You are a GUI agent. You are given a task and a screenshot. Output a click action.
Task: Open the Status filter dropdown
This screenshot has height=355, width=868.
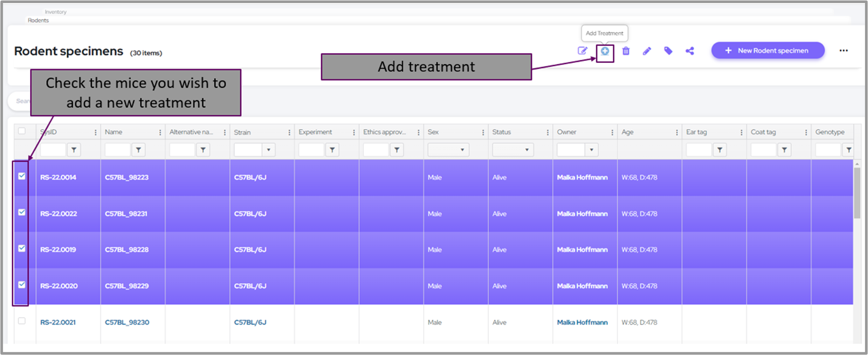pyautogui.click(x=527, y=150)
